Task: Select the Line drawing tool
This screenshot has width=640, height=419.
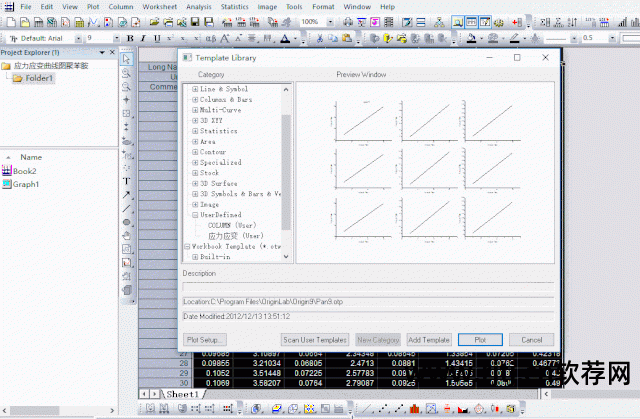Action: coord(127,208)
